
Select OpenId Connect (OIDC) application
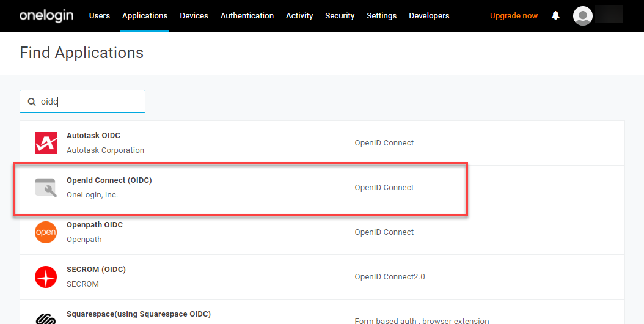click(x=109, y=180)
